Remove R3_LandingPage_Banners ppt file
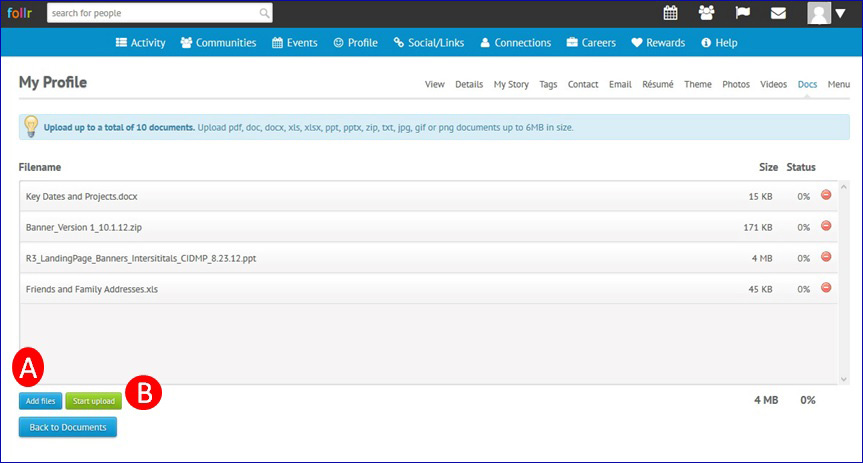This screenshot has width=863, height=463. (x=826, y=257)
